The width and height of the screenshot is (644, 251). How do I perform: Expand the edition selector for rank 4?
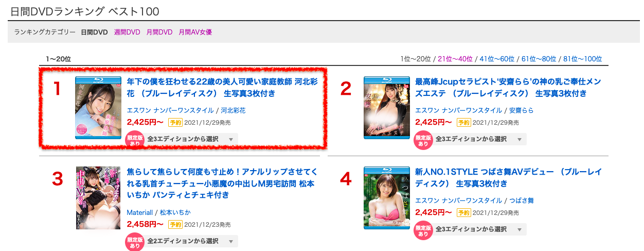click(479, 229)
